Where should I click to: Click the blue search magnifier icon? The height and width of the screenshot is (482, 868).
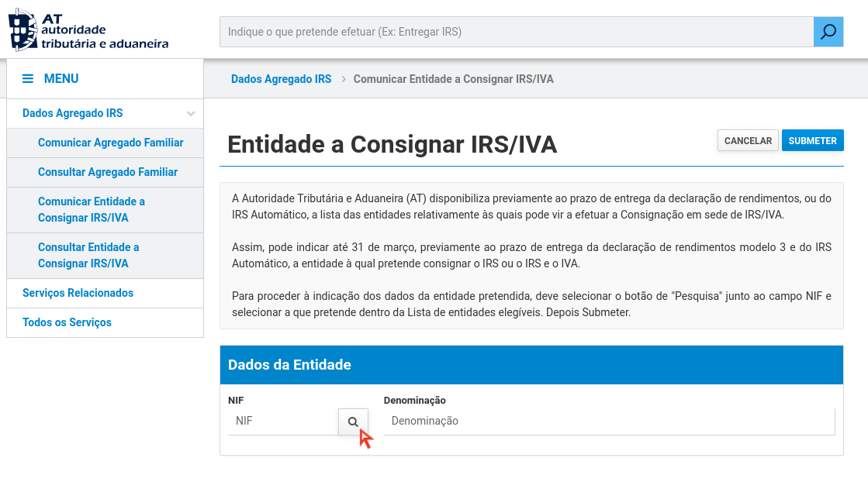(828, 31)
